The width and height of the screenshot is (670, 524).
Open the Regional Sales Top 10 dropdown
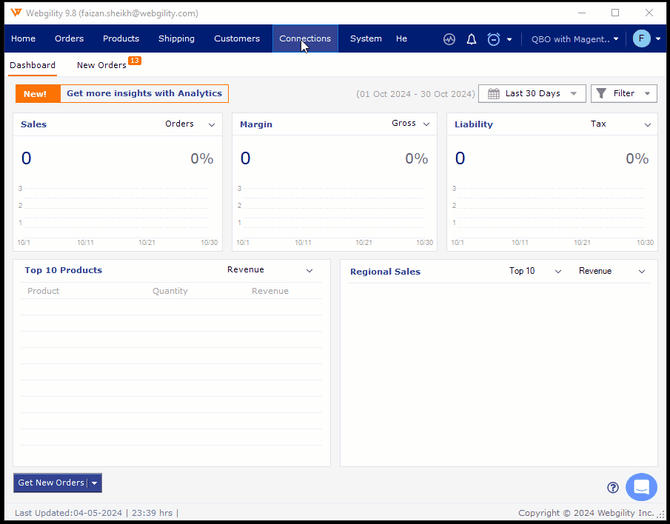tap(535, 271)
